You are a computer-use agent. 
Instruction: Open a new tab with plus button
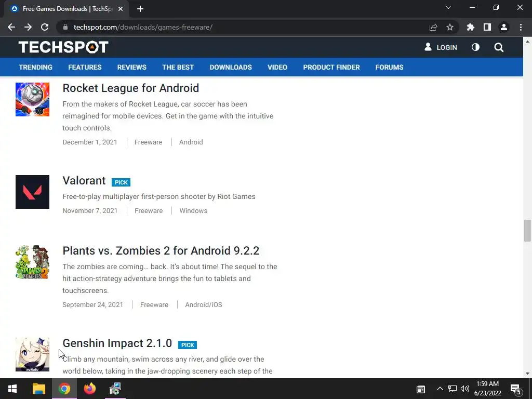140,9
